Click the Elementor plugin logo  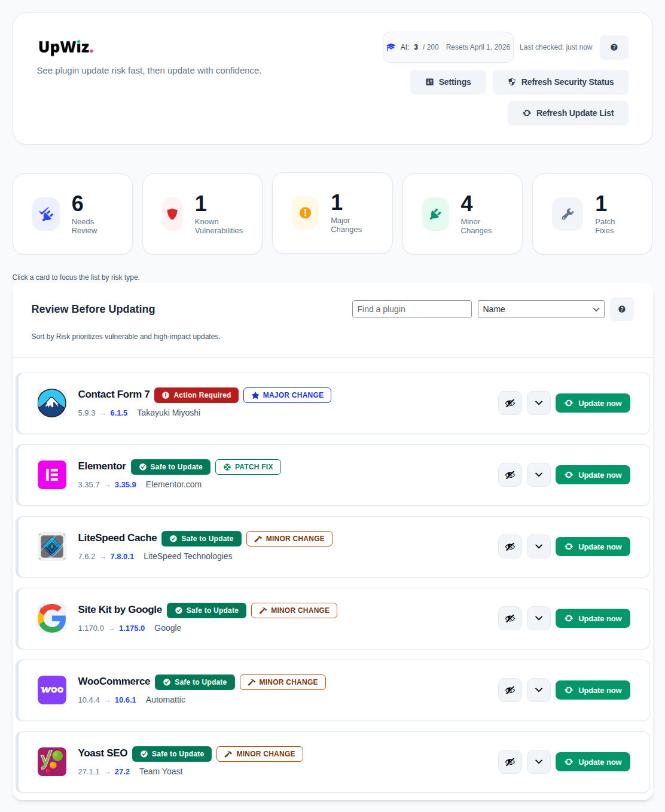click(x=52, y=475)
